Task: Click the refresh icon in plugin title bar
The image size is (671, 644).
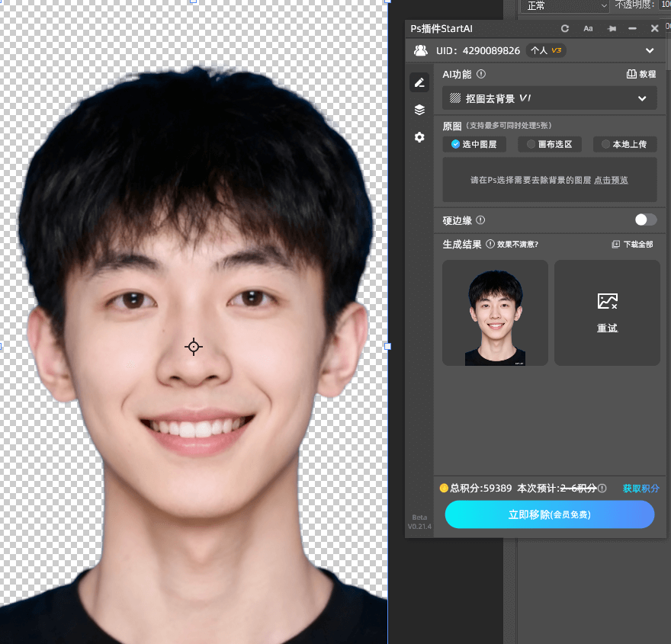Action: (564, 28)
